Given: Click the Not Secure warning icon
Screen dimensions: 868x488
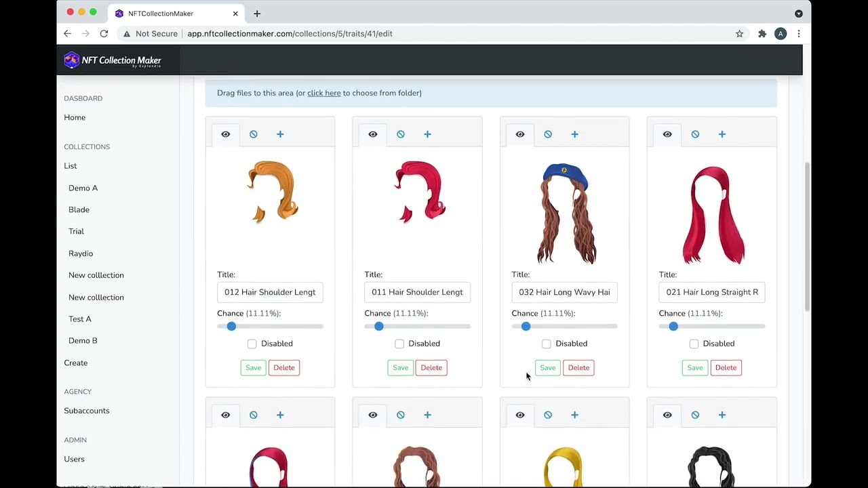Looking at the screenshot, I should (126, 34).
